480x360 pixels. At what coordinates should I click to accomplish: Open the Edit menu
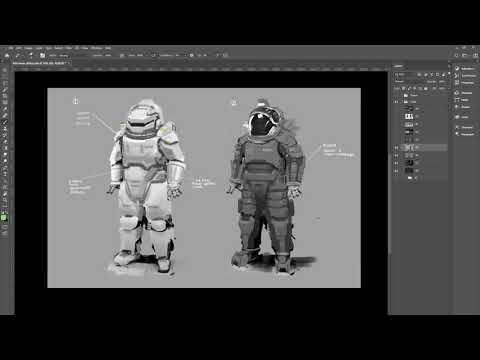(x=19, y=48)
